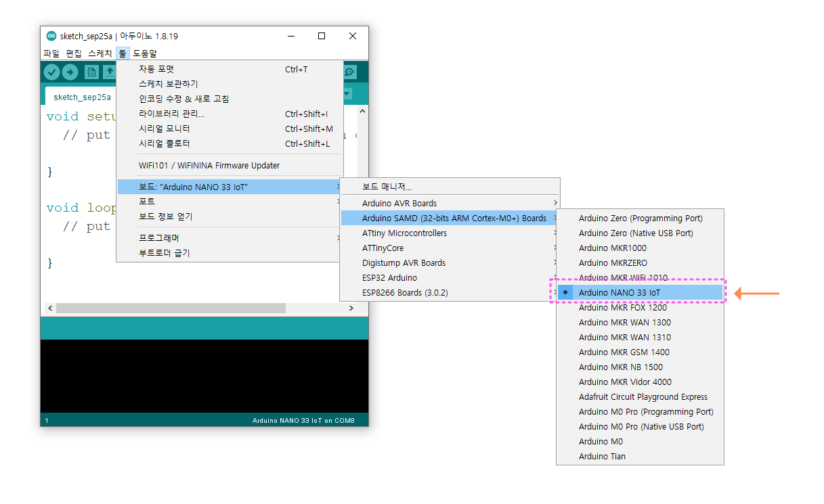Open 라이브러리 관리... from the menu
The image size is (824, 504).
click(230, 114)
